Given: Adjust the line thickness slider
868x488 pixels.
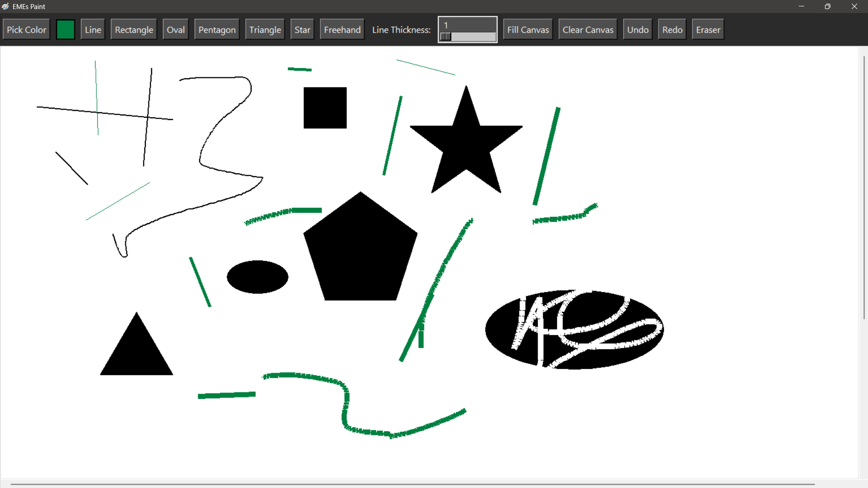Looking at the screenshot, I should [467, 37].
